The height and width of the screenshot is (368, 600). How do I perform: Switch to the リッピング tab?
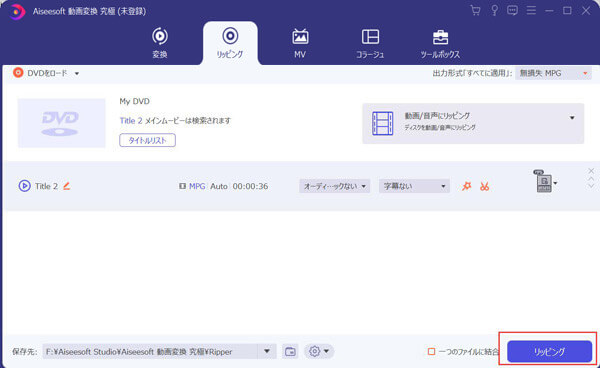tap(230, 43)
